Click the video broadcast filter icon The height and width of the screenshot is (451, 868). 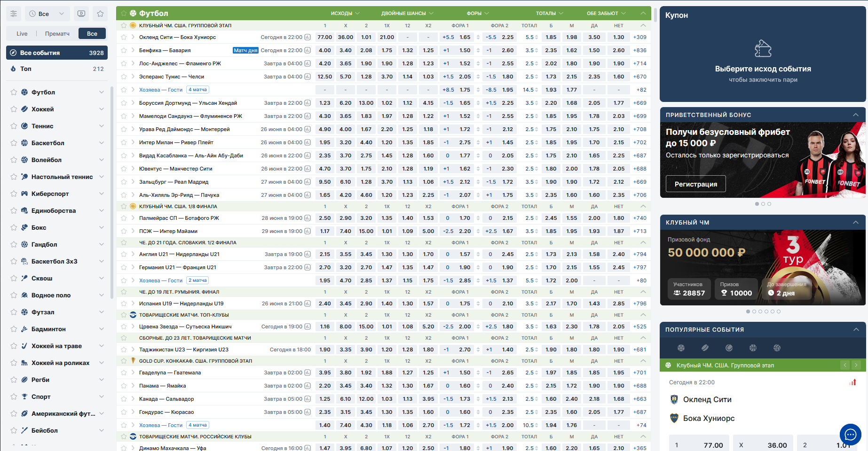pos(81,14)
